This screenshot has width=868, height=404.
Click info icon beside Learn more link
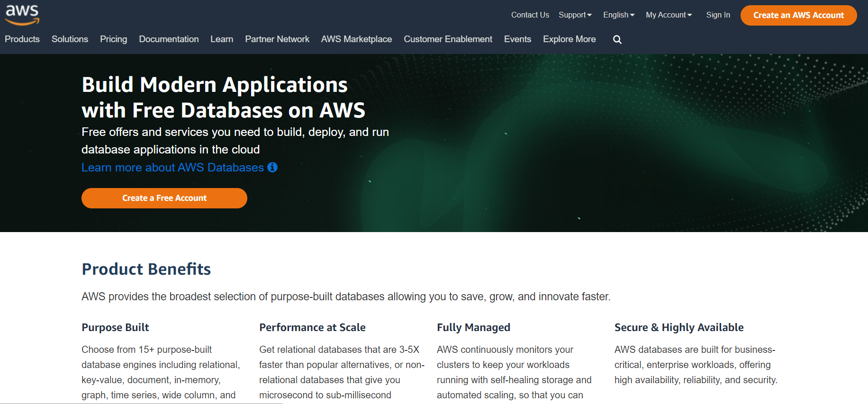pos(272,167)
